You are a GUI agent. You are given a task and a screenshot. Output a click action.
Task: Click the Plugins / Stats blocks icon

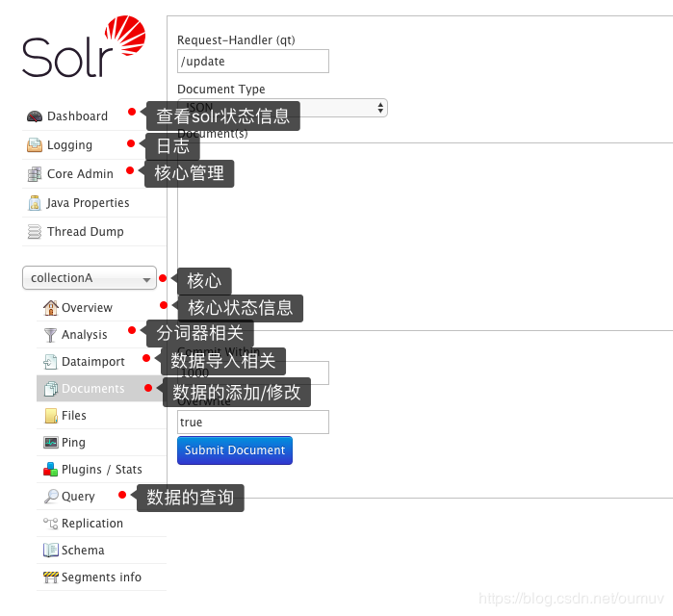50,470
